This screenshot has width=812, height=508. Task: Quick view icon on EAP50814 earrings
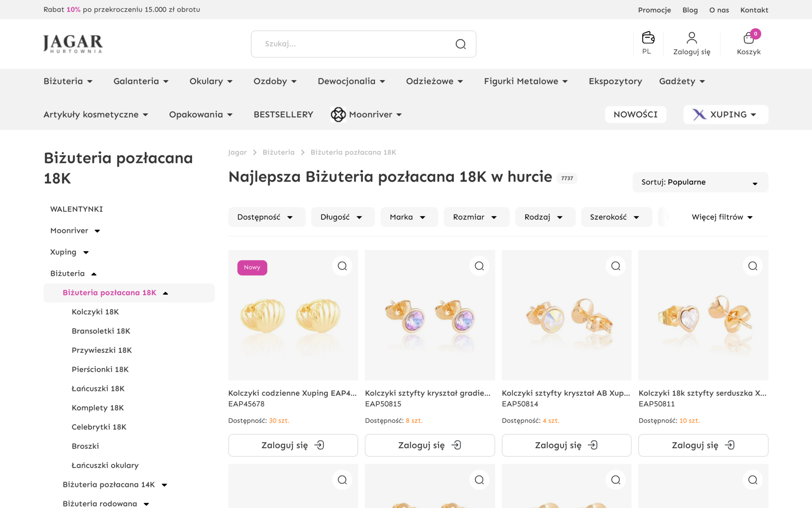[616, 266]
